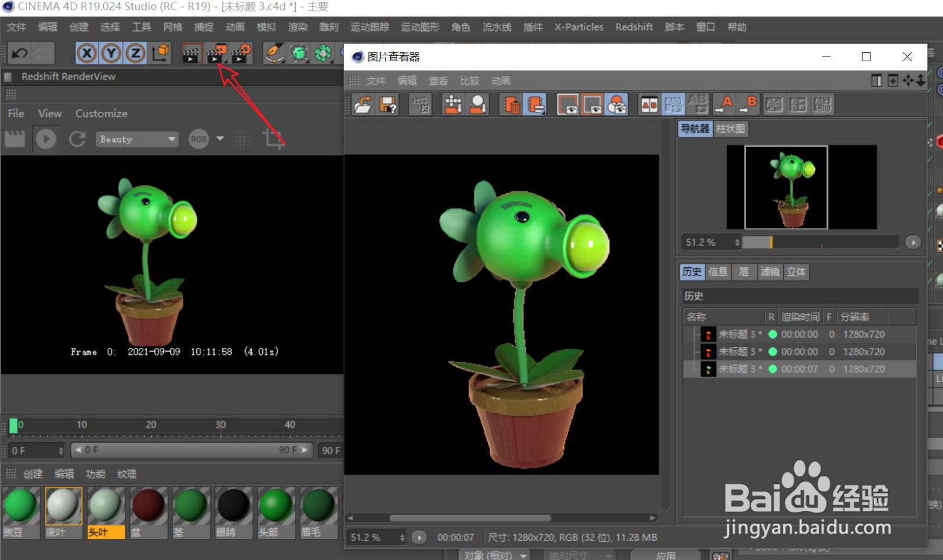
Task: Click the vertical zoom arrows icon
Action: coord(921,81)
